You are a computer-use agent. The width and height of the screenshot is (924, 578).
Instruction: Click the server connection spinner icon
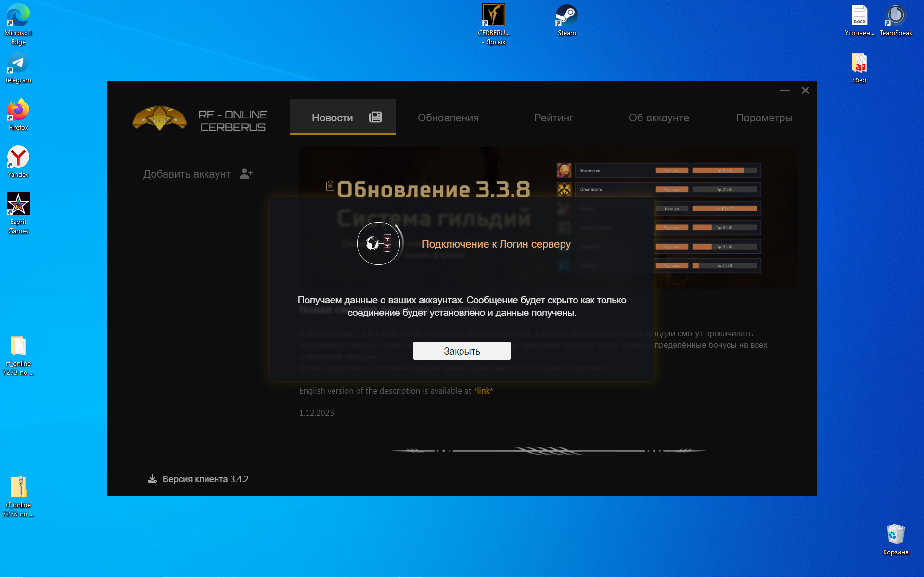(379, 243)
